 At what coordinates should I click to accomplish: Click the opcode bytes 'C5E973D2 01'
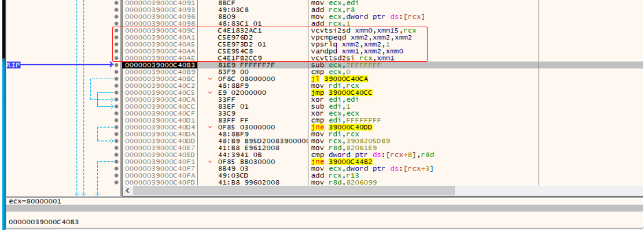[x=241, y=44]
